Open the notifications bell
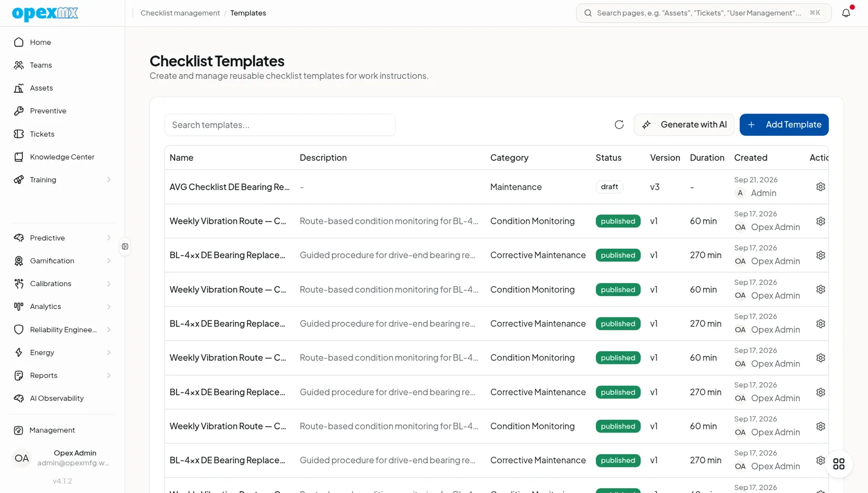 (846, 13)
